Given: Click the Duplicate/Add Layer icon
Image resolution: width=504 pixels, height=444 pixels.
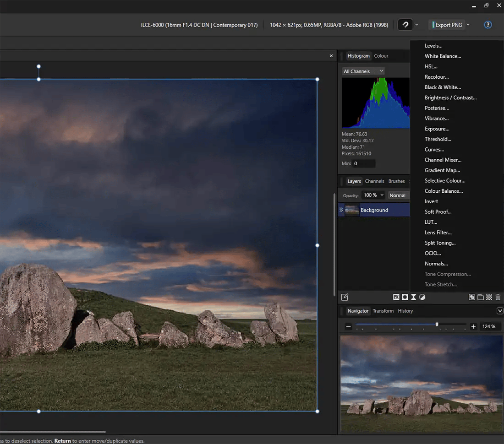Looking at the screenshot, I should pyautogui.click(x=471, y=297).
